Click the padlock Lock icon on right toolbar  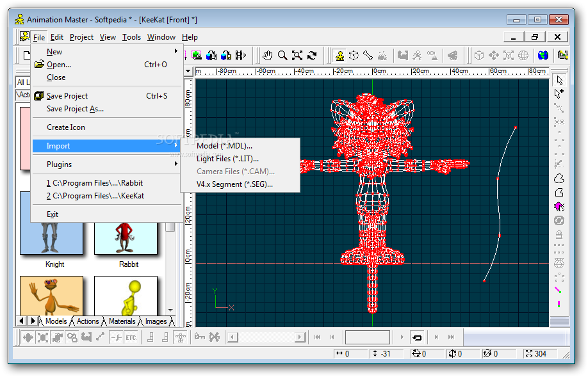559,235
